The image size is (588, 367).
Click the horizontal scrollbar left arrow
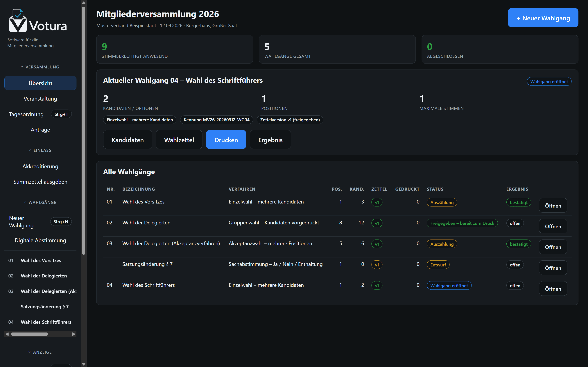[7, 334]
